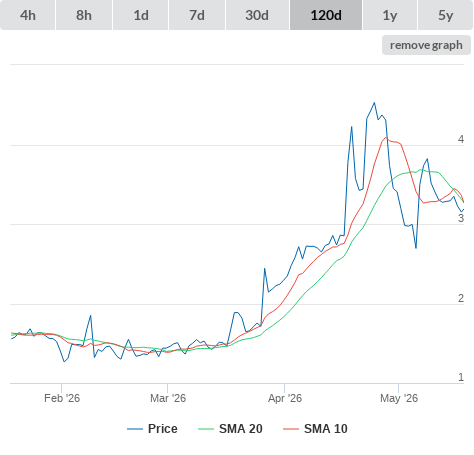Select the 5y time range tab

click(445, 15)
